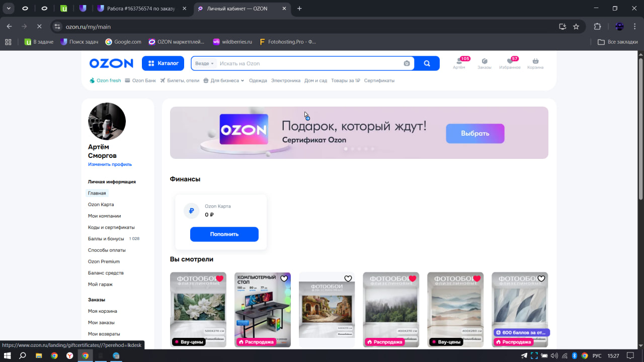This screenshot has width=644, height=362.
Task: Open the Все закладки bookmarks folder
Action: pyautogui.click(x=618, y=42)
